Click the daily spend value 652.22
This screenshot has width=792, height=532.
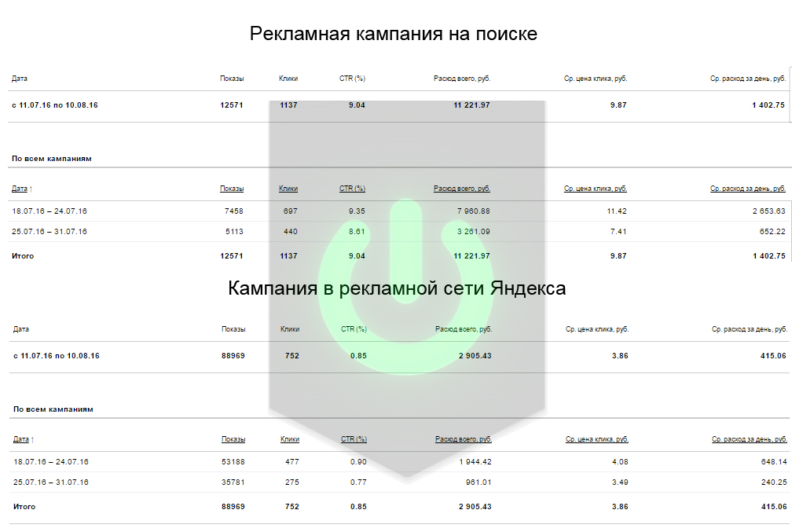(772, 231)
